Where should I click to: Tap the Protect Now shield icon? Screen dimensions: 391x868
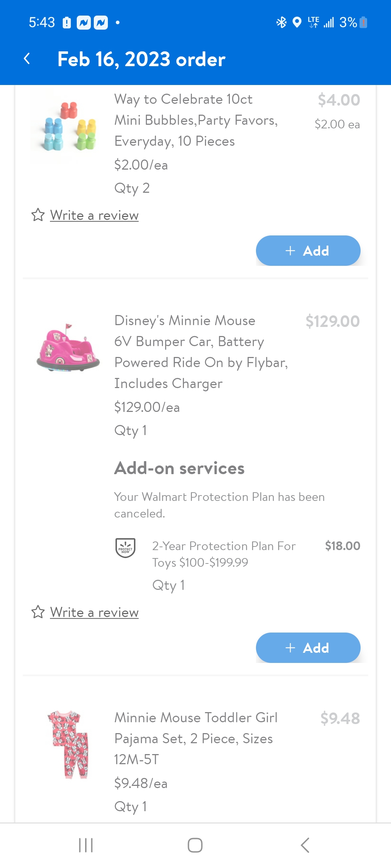125,548
